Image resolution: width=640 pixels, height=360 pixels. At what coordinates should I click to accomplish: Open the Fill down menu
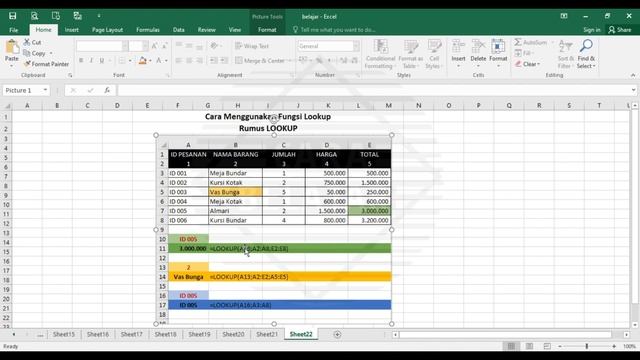coord(524,53)
